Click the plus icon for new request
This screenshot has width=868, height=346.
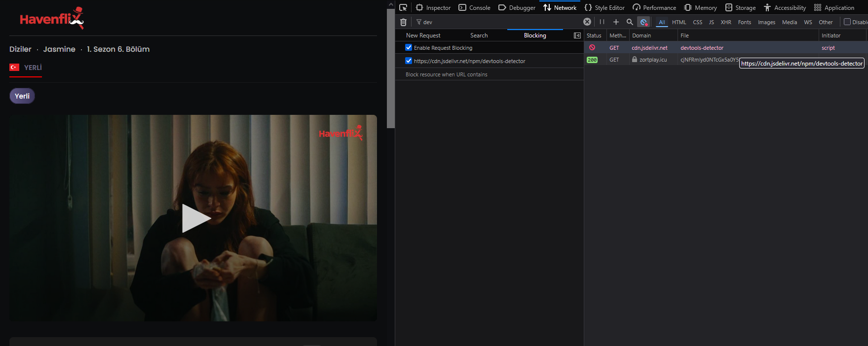(x=616, y=22)
